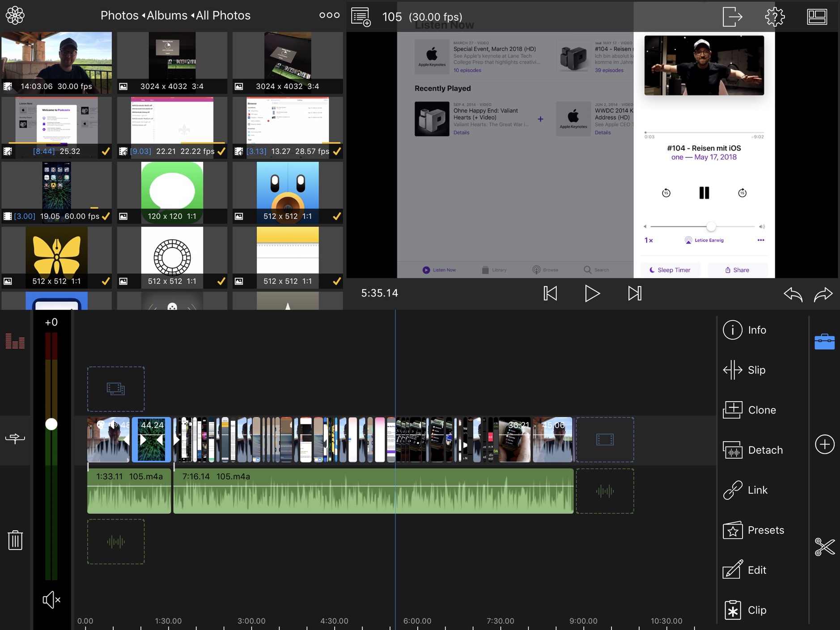Open the Edit pencil tool
Image resolution: width=840 pixels, height=630 pixels.
point(745,570)
